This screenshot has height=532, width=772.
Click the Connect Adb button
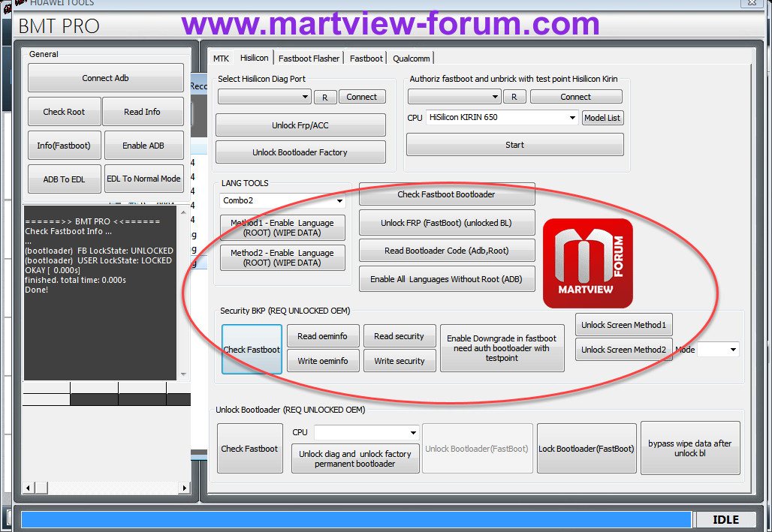(x=105, y=78)
